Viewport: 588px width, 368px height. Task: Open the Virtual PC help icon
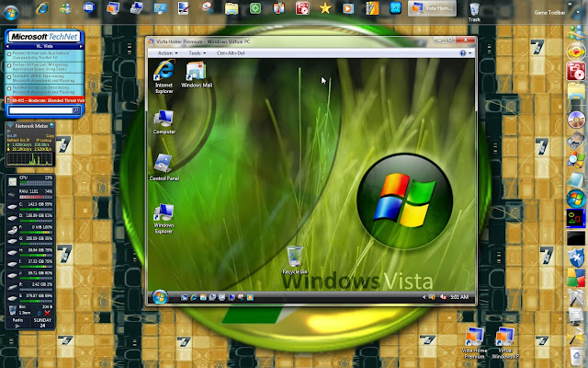point(462,53)
